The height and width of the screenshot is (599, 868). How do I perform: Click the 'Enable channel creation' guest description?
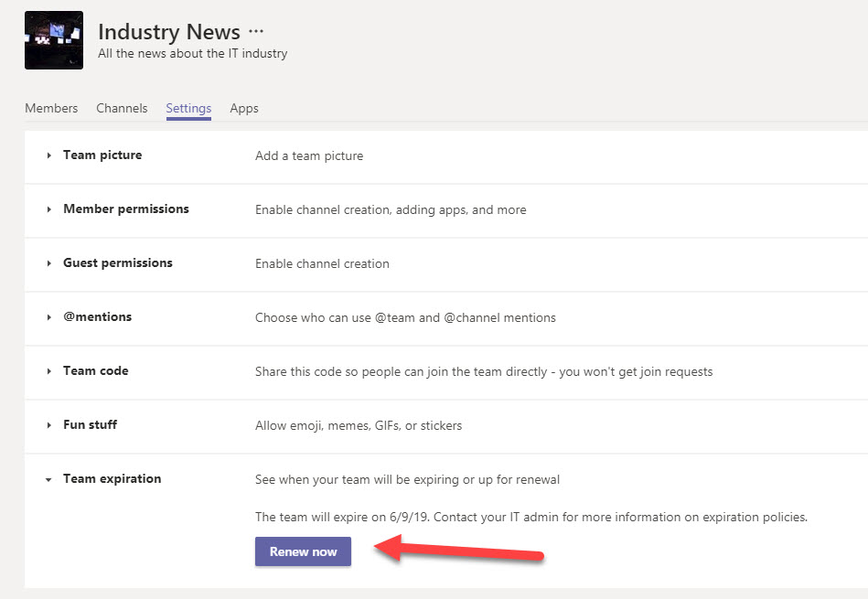322,264
